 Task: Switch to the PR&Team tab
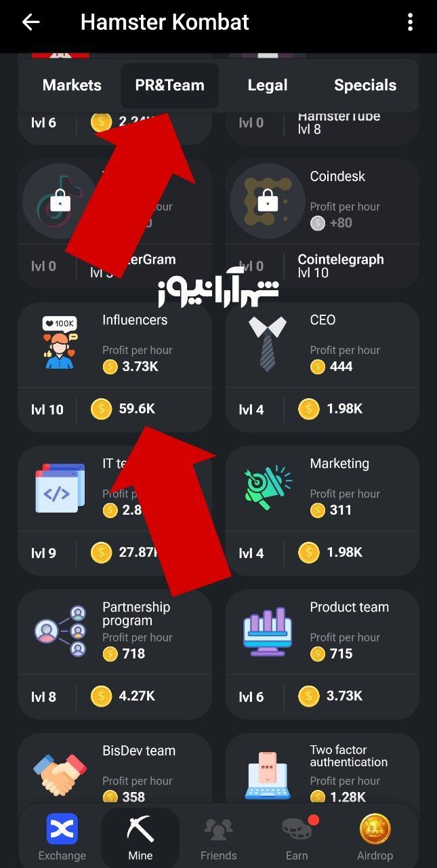[x=169, y=85]
